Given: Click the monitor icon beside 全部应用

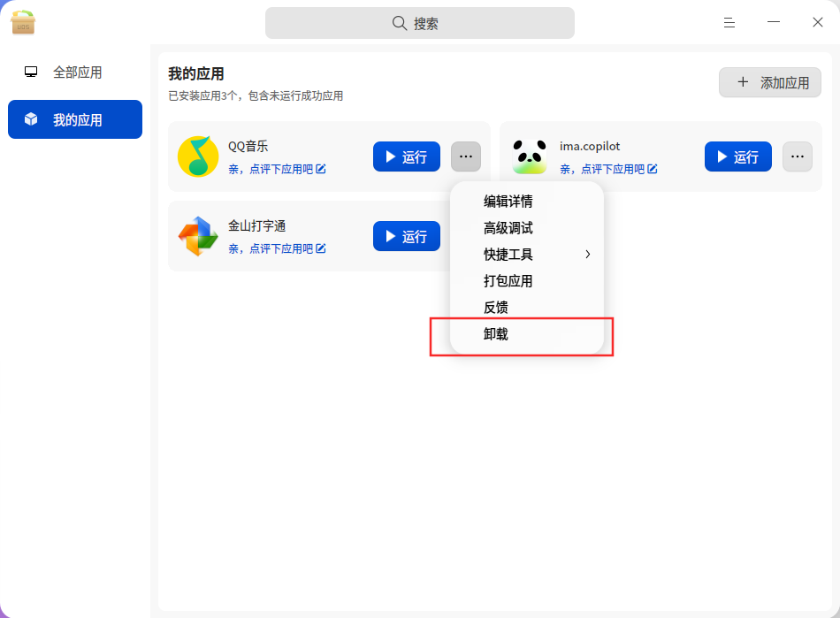Looking at the screenshot, I should click(x=31, y=72).
